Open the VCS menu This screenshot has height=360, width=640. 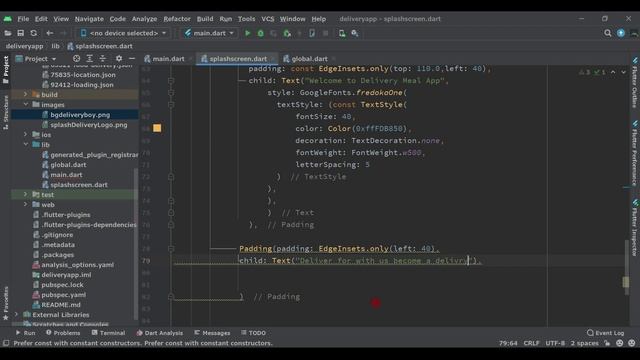[268, 19]
